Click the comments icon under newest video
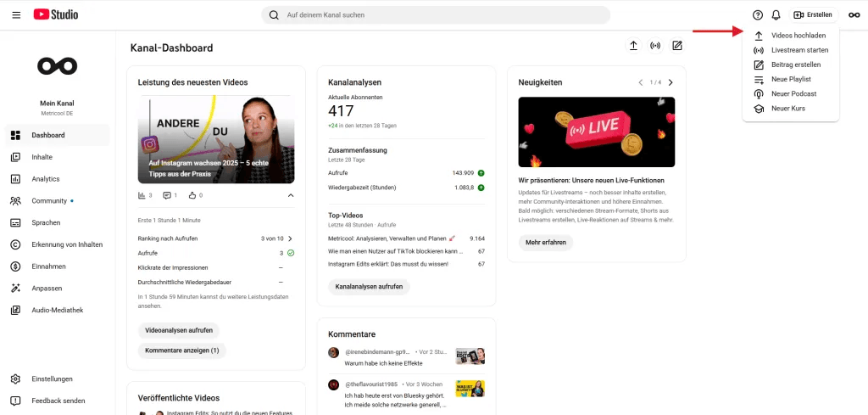 [167, 195]
